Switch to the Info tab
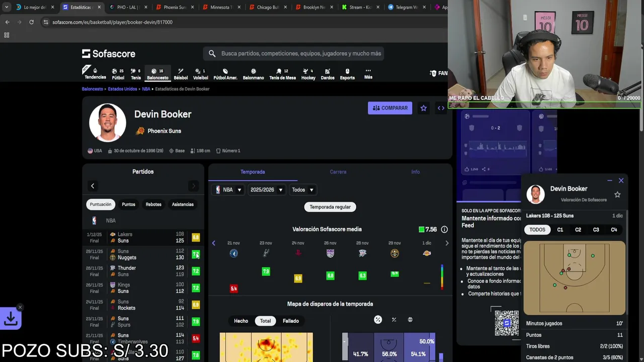Image resolution: width=644 pixels, height=362 pixels. point(416,172)
